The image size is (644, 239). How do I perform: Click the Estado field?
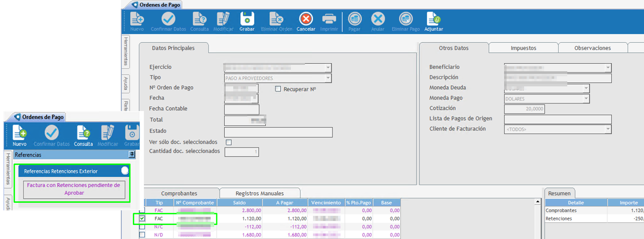coord(278,132)
